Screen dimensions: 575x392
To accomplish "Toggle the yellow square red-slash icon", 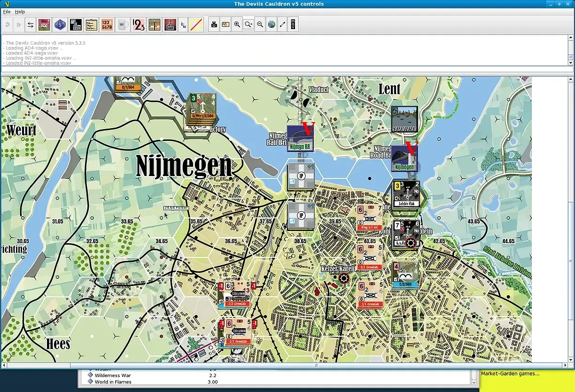I will [196, 24].
